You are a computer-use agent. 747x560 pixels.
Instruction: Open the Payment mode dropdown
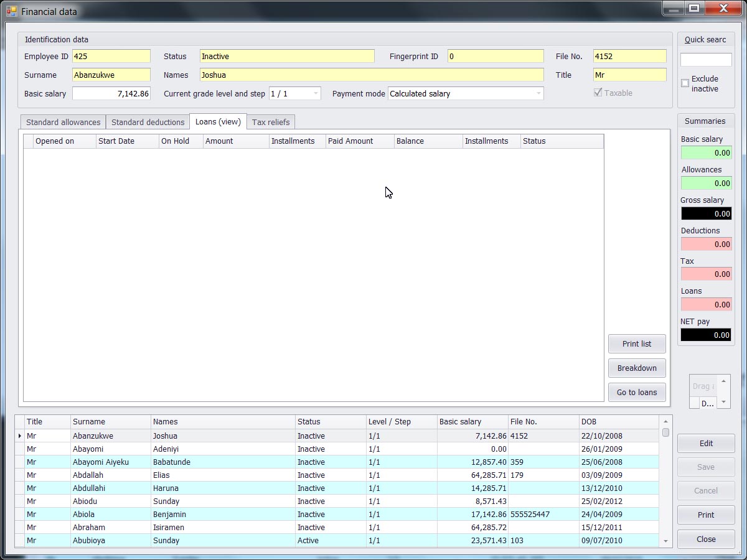tap(538, 93)
